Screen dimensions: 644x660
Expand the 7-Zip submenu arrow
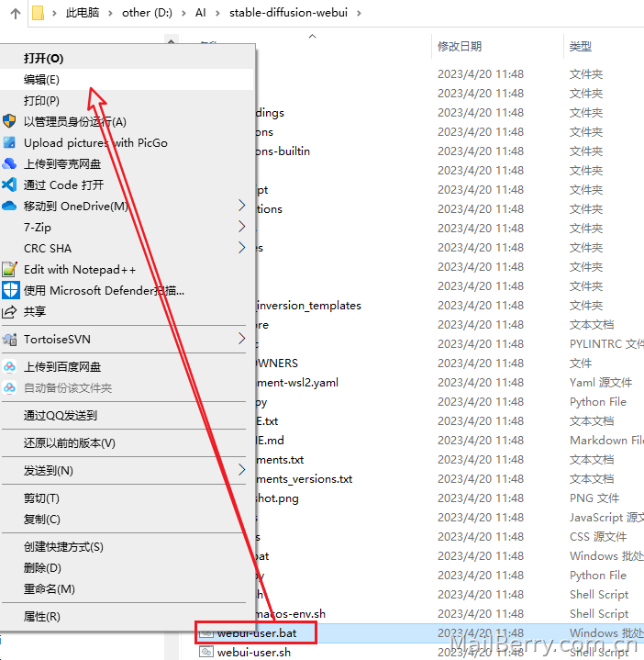[241, 227]
